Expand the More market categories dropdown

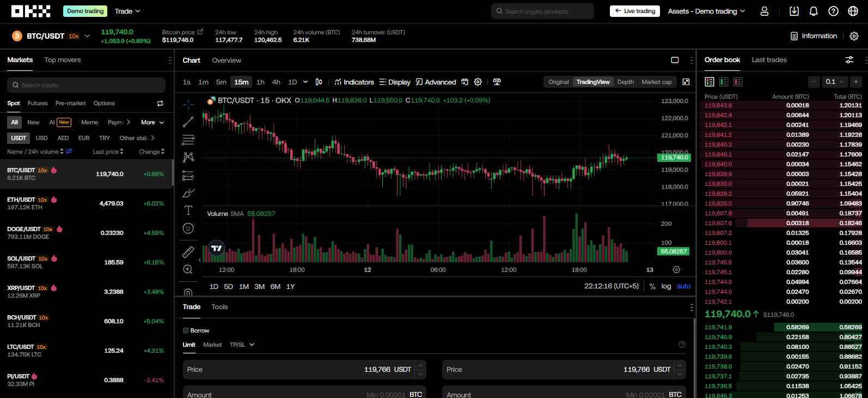[x=152, y=122]
